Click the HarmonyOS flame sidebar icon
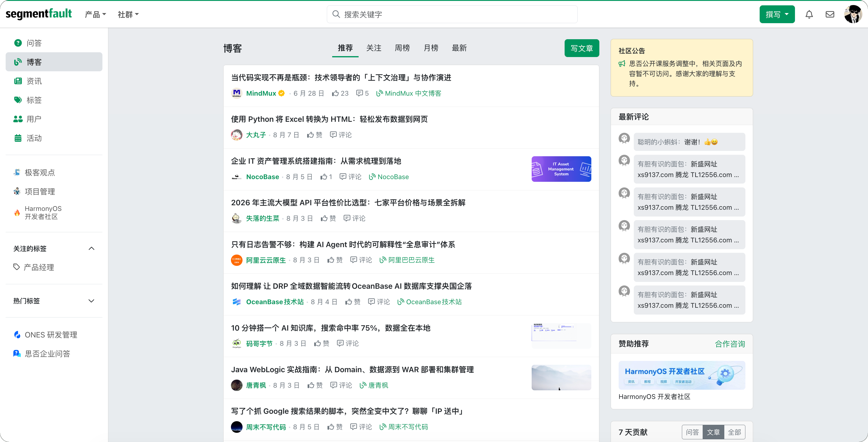 point(17,212)
